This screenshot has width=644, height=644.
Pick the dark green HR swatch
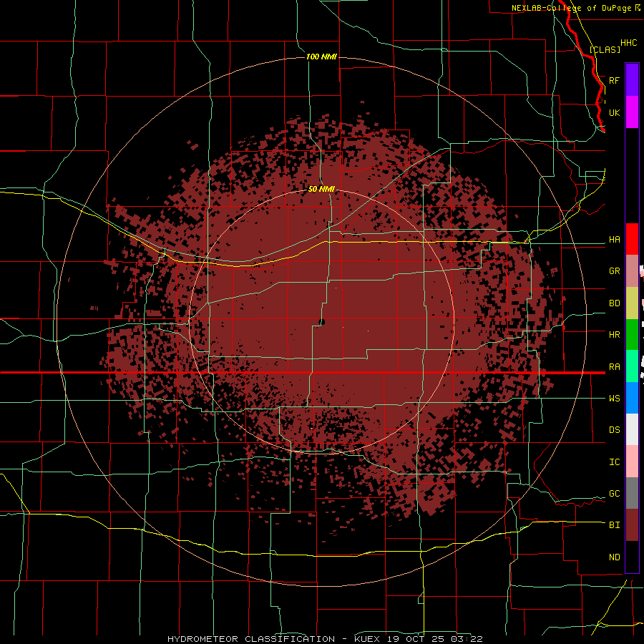[632, 335]
